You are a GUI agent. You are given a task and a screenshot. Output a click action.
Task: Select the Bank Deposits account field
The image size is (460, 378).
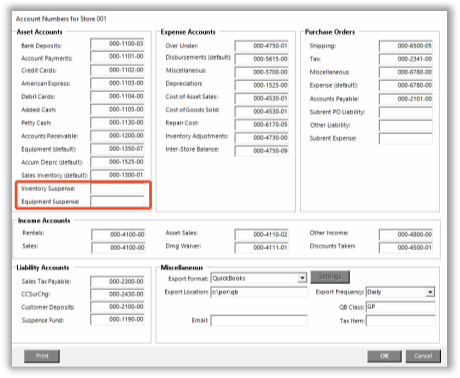pos(117,44)
